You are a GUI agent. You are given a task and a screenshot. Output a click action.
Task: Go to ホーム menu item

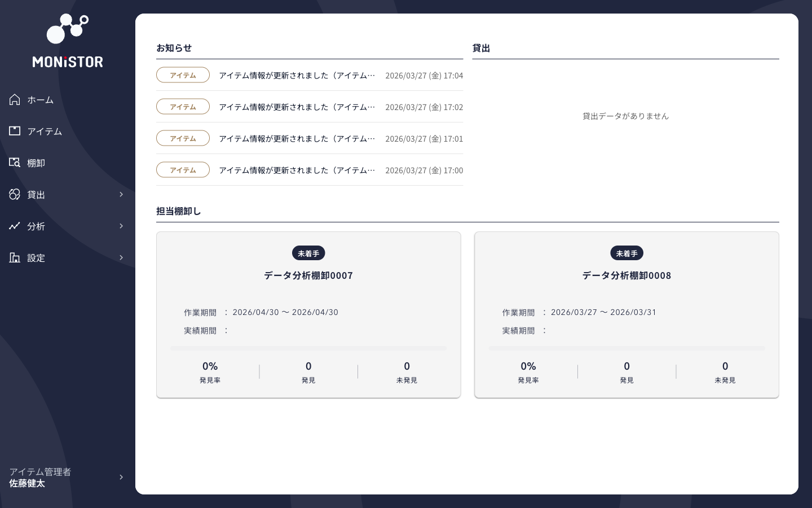point(41,100)
